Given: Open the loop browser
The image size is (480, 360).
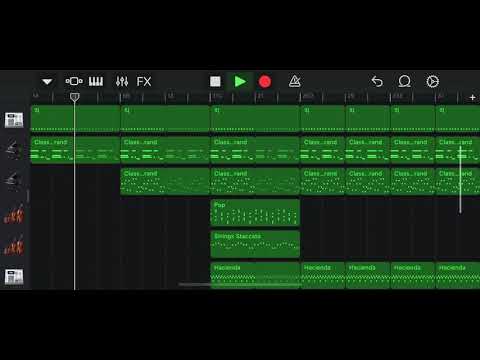Looking at the screenshot, I should click(404, 81).
